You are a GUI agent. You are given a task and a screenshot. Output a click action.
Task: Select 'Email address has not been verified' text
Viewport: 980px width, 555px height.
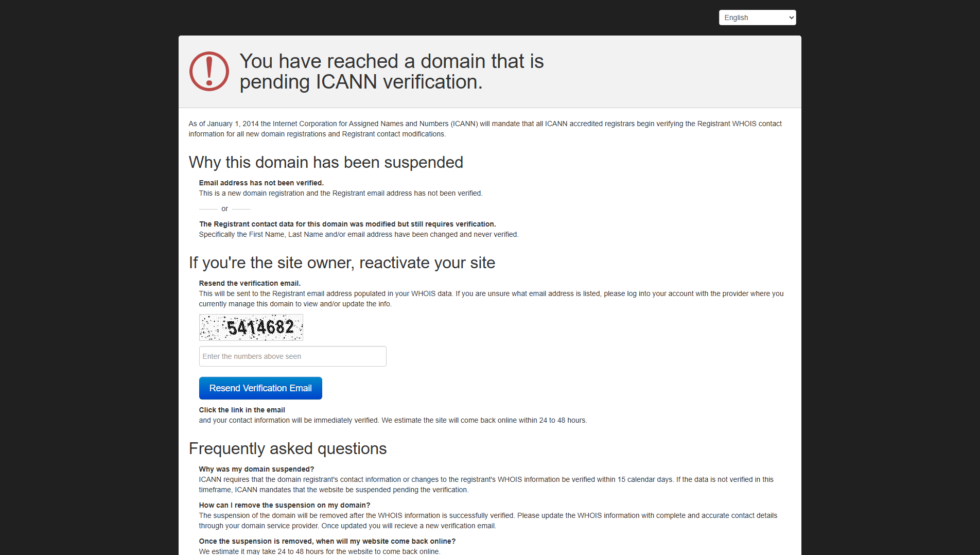click(261, 183)
